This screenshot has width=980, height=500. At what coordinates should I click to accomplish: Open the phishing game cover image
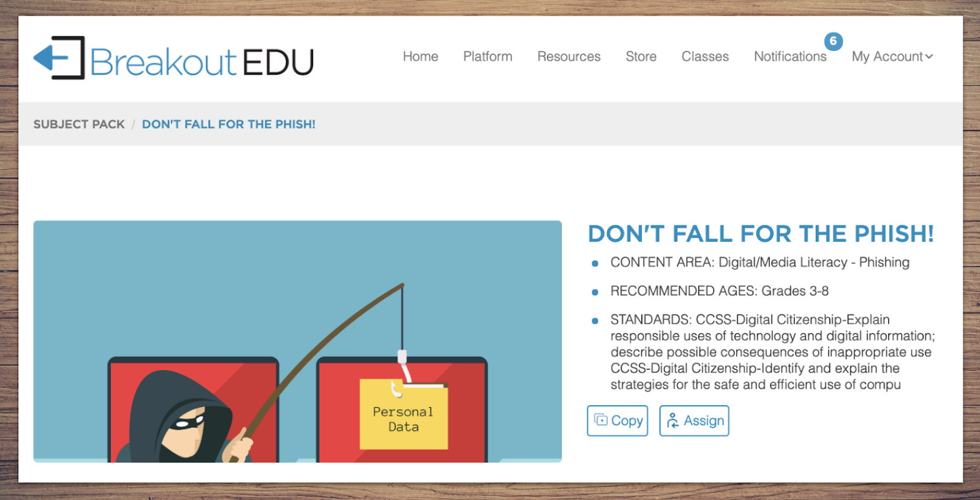298,341
